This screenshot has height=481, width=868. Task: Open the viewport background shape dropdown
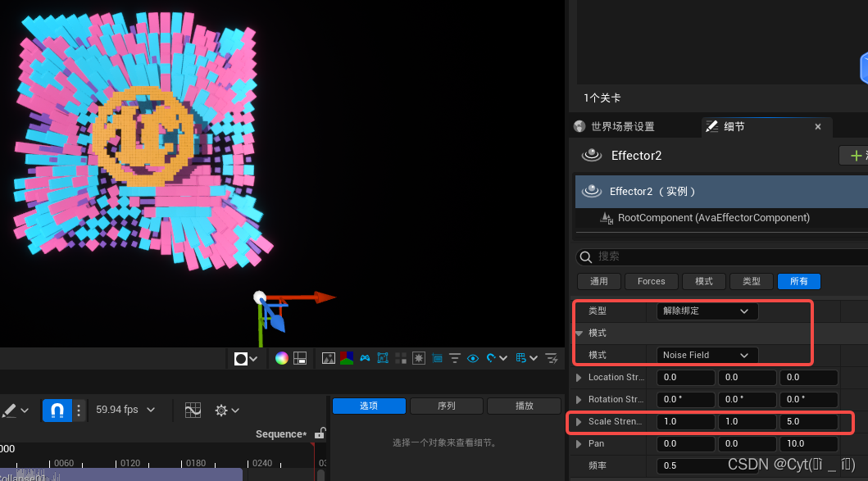click(246, 359)
